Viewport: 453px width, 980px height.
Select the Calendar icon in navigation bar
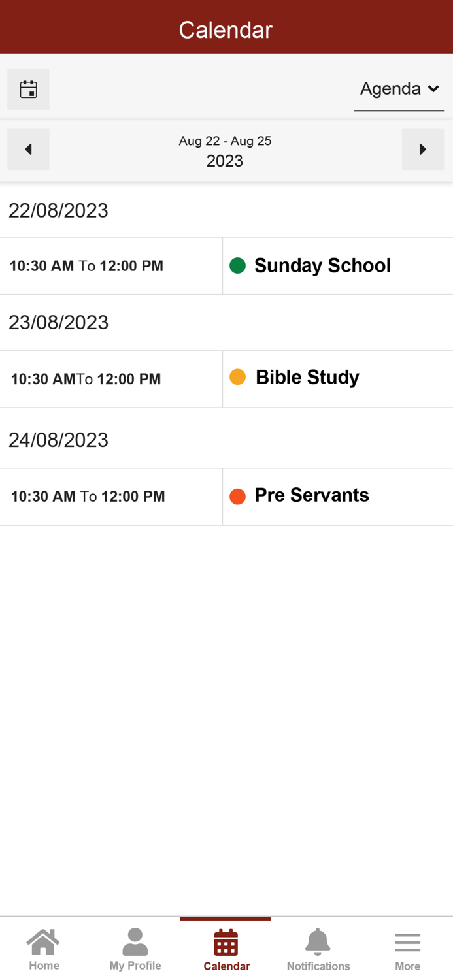pos(226,946)
